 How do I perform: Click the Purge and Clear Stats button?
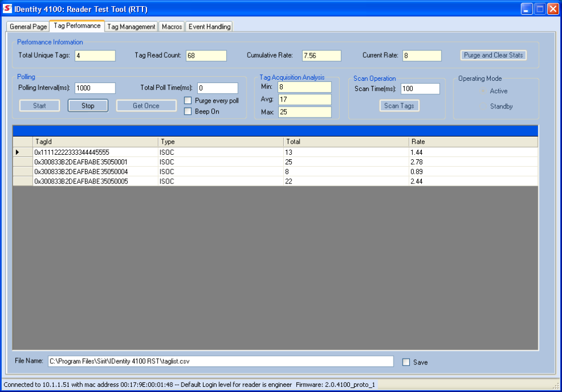click(x=493, y=55)
